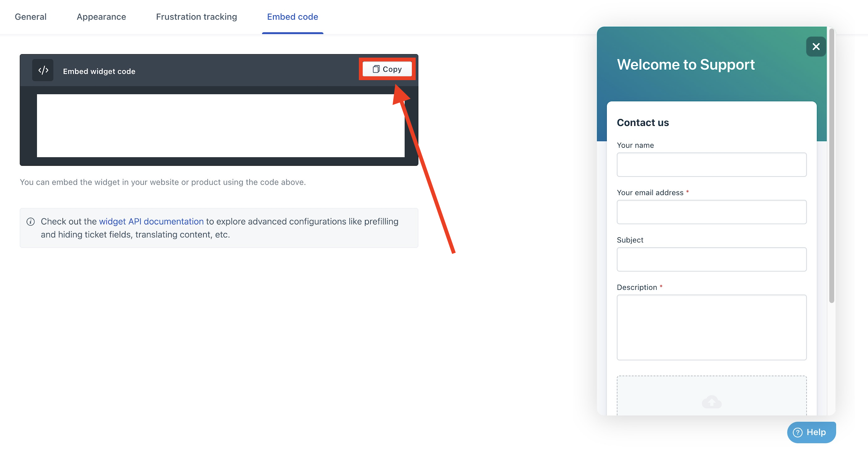The height and width of the screenshot is (454, 868).
Task: Open the widget API documentation link
Action: click(x=151, y=222)
